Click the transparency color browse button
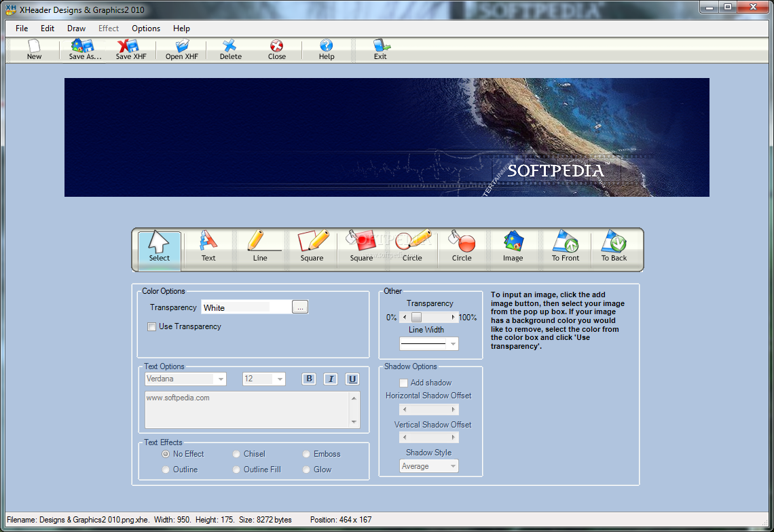774x532 pixels. point(300,307)
